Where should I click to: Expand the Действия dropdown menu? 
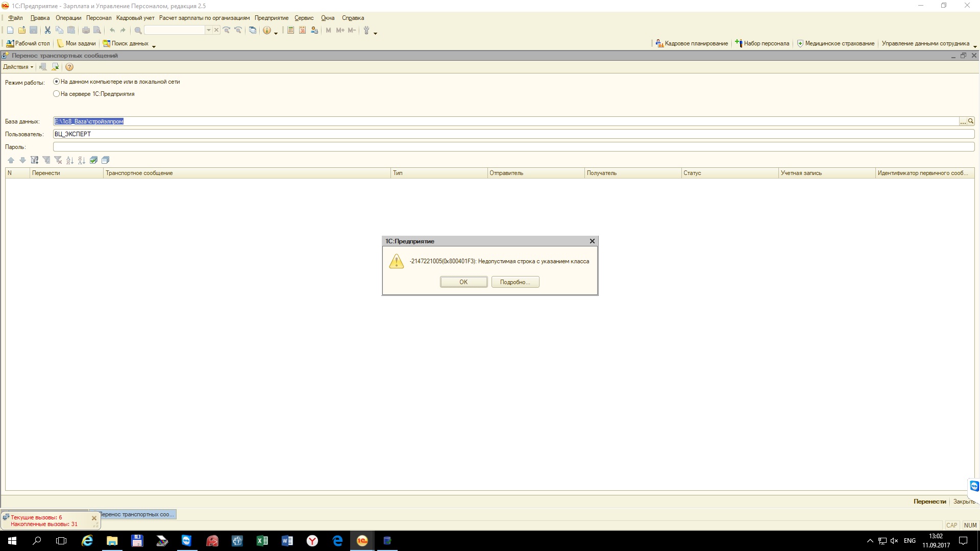pos(18,67)
